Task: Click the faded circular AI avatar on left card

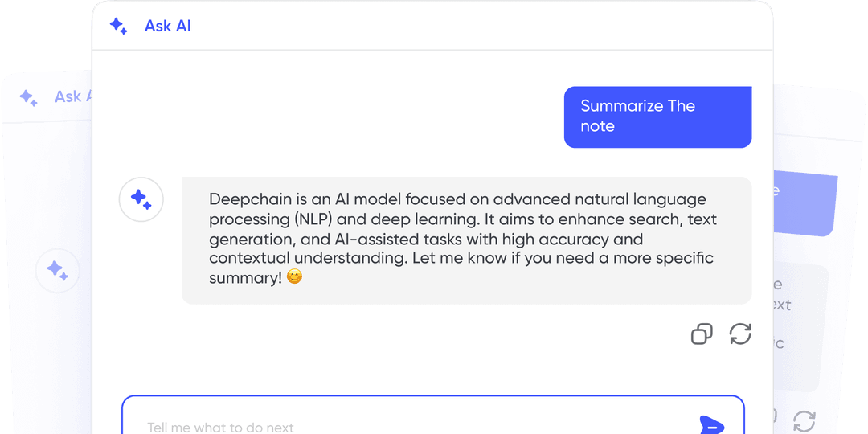Action: (x=58, y=271)
